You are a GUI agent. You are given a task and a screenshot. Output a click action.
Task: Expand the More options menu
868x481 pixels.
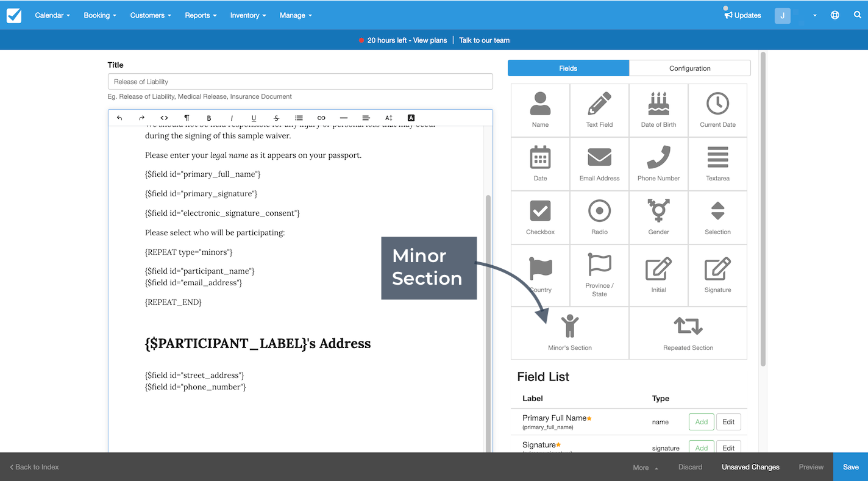pyautogui.click(x=645, y=468)
